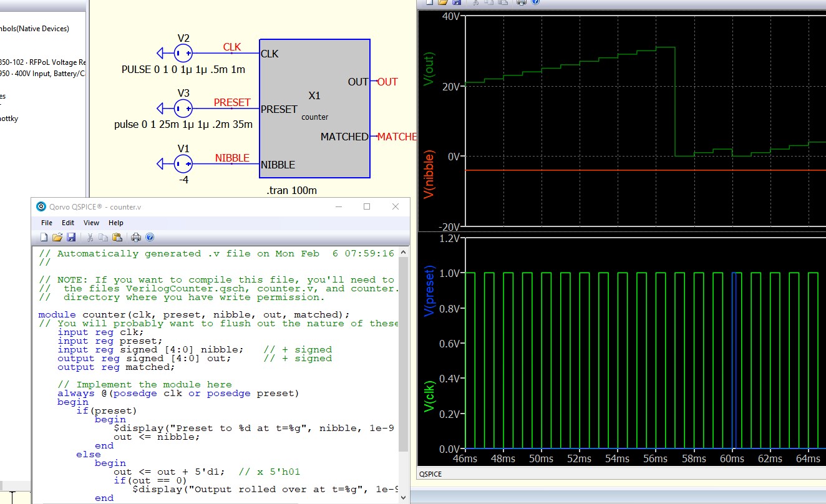The image size is (826, 504).
Task: Select the QSPICE tab below the waveform plot
Action: [x=430, y=474]
